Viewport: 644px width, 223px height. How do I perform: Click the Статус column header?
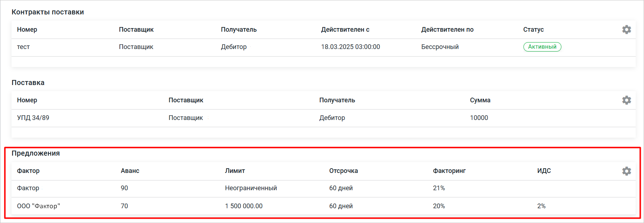pos(533,30)
